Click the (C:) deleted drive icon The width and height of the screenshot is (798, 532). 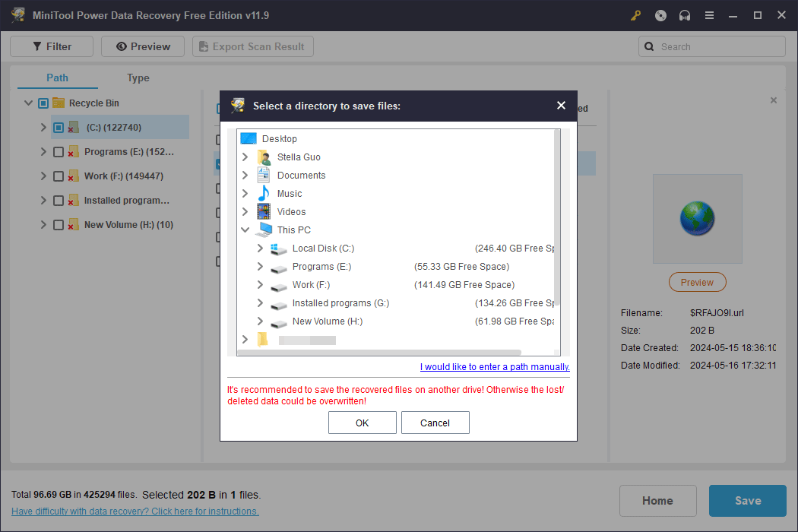coord(74,127)
